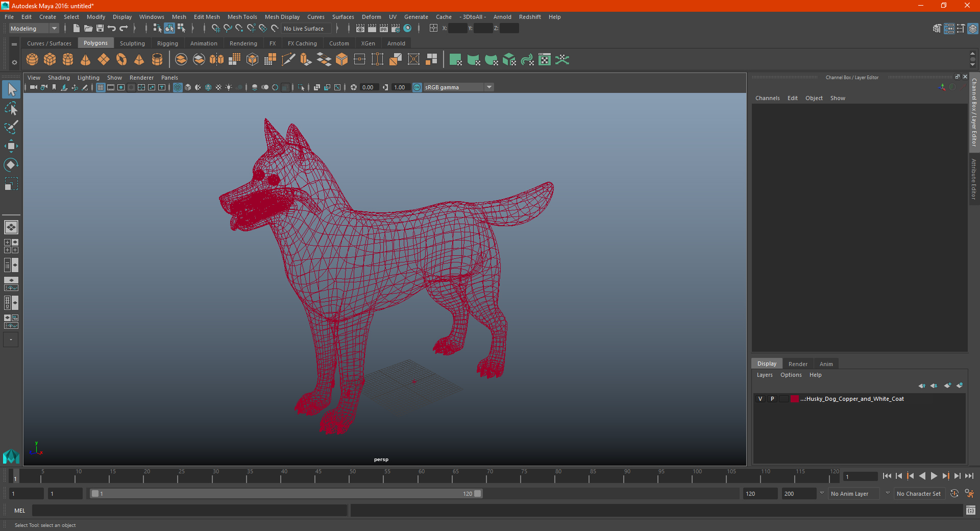Expand the collapsed status line section after Redo
Image resolution: width=980 pixels, height=531 pixels.
pos(135,29)
